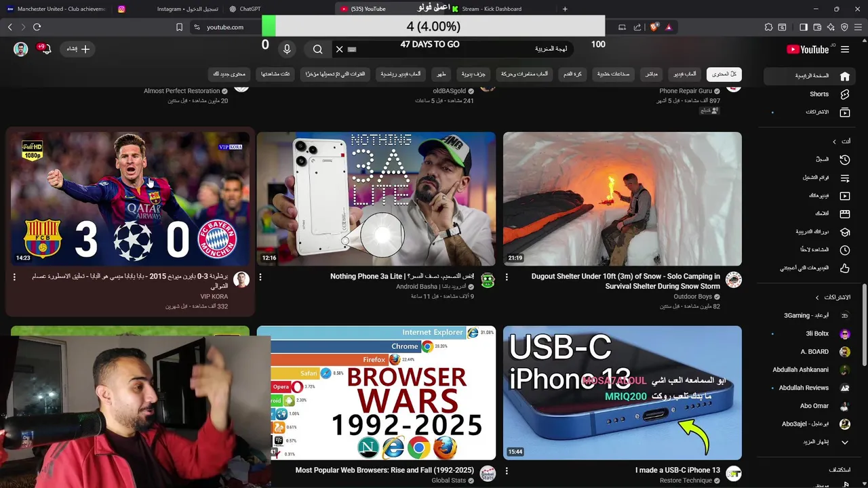868x488 pixels.
Task: Select the live filter chip (مباشر)
Action: click(x=651, y=74)
